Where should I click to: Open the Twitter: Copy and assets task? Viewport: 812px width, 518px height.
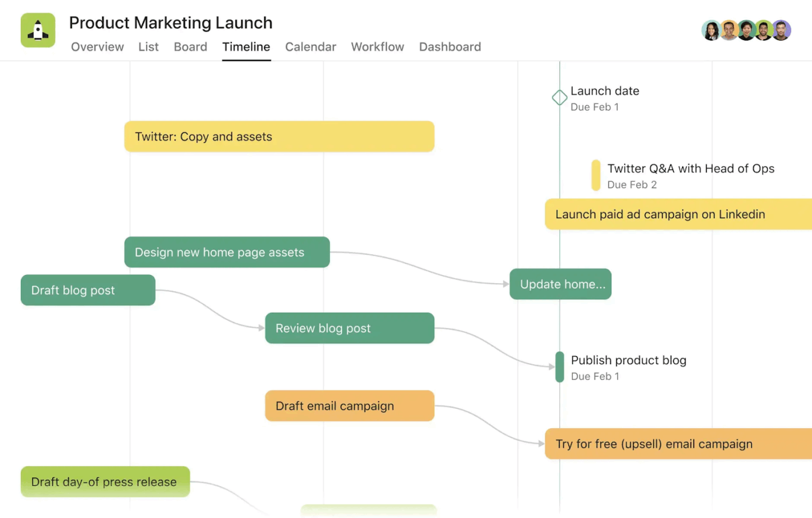pyautogui.click(x=279, y=136)
